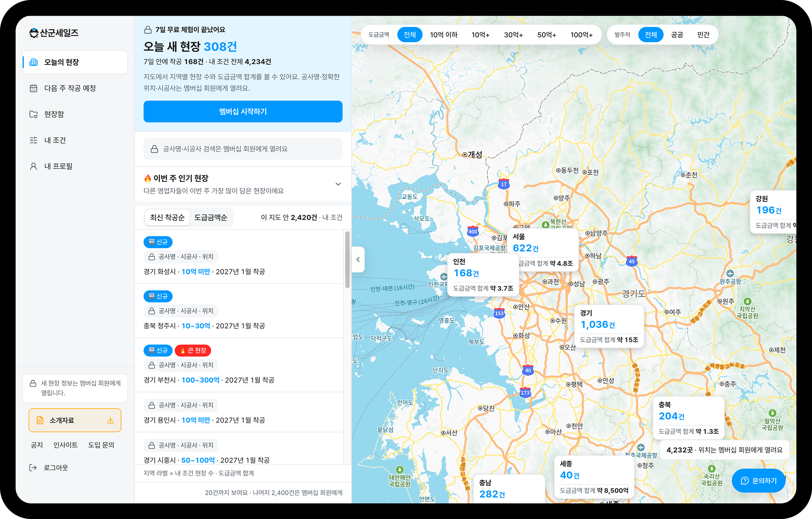Click the 공사명·시공사 검색 locked search field
This screenshot has height=519, width=812.
243,149
